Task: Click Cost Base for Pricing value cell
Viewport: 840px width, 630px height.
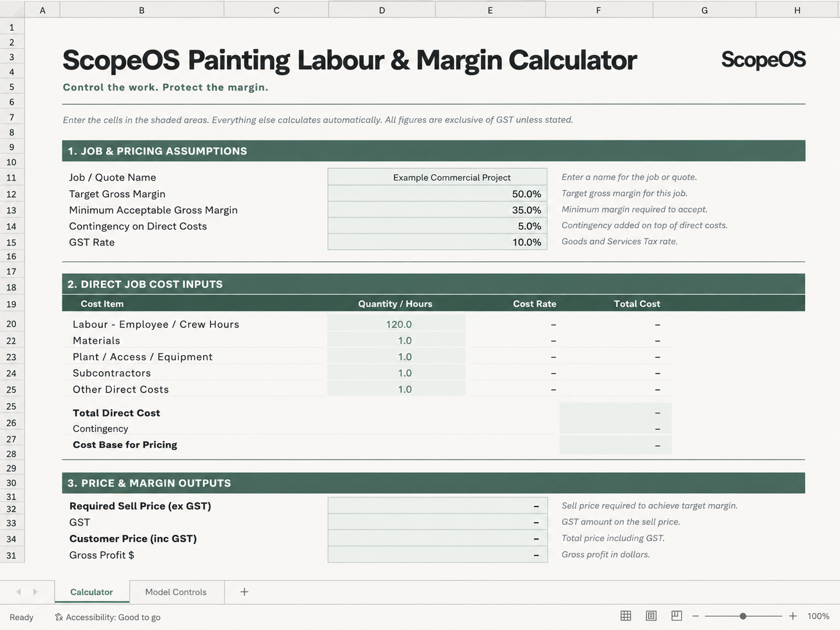Action: (615, 445)
